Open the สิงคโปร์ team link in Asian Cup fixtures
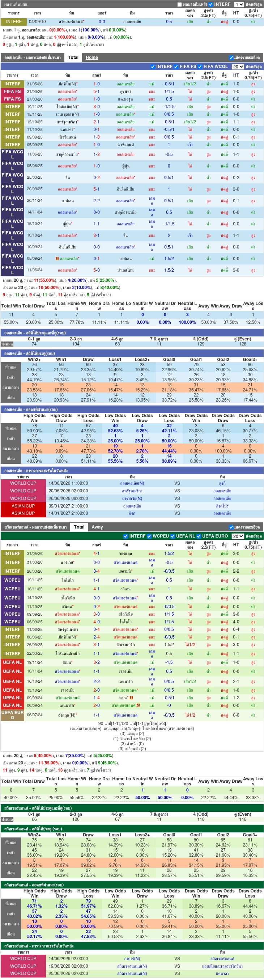This screenshot has width=264, height=980. point(222,506)
